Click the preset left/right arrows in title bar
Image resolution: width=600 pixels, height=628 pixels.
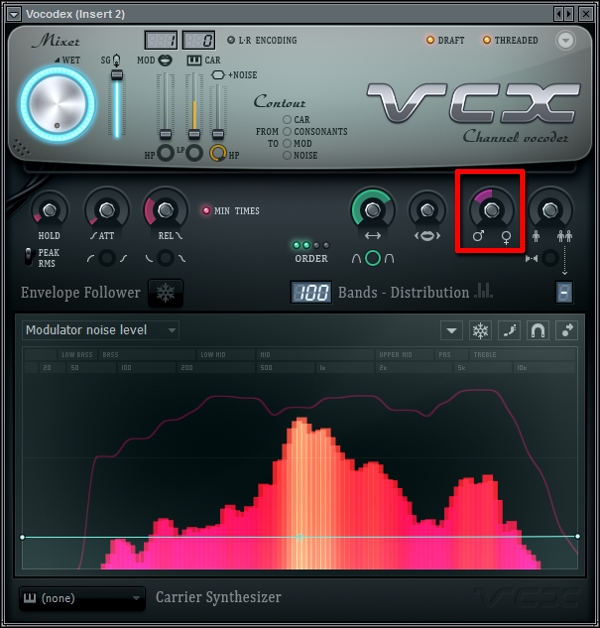coord(564,14)
